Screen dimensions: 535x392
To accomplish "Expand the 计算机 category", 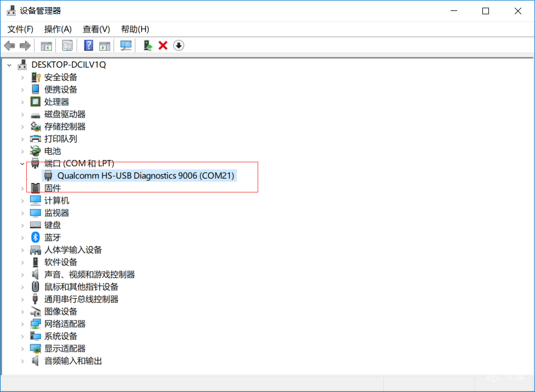I will pyautogui.click(x=22, y=201).
